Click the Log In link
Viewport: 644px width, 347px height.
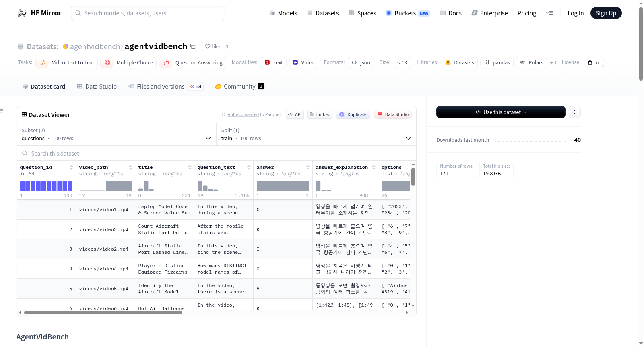576,13
